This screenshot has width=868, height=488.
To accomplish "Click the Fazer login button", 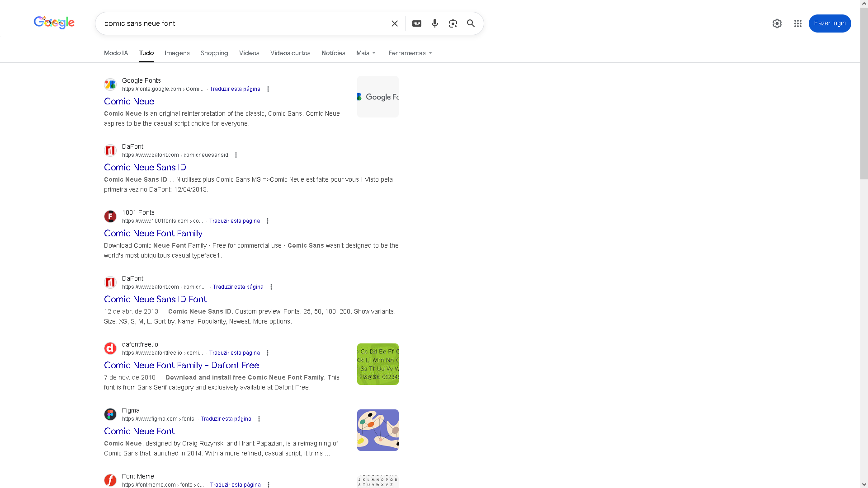I will coord(829,23).
